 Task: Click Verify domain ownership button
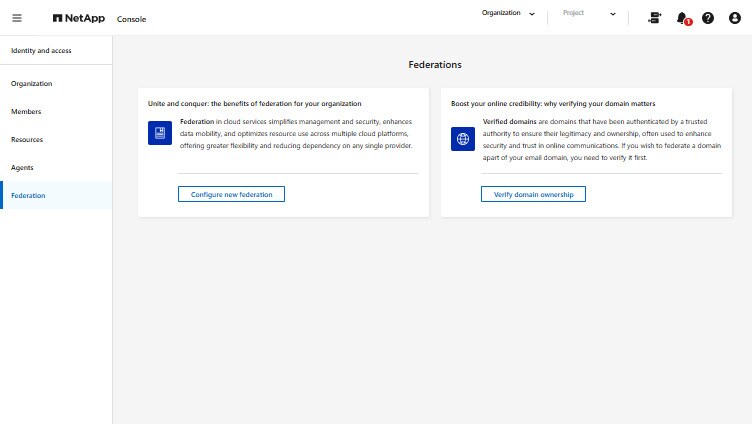point(533,194)
